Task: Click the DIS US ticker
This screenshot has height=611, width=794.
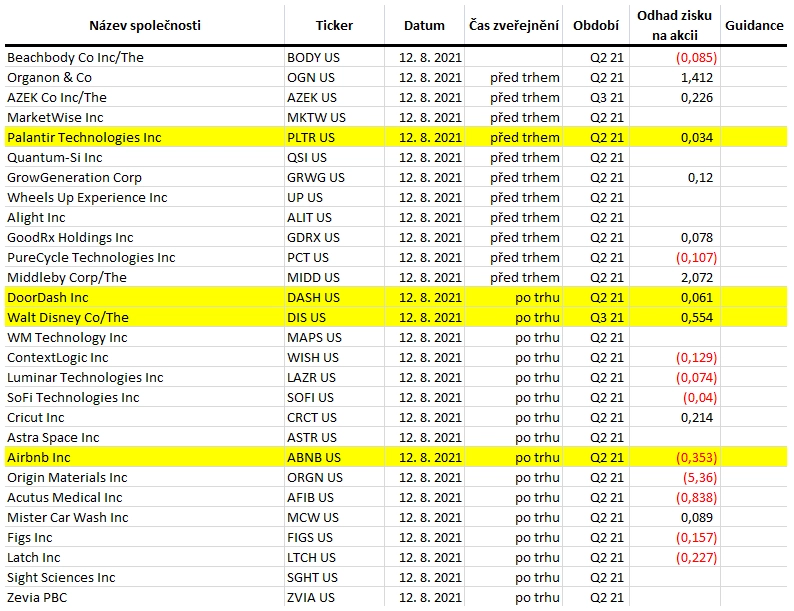Action: pos(306,317)
